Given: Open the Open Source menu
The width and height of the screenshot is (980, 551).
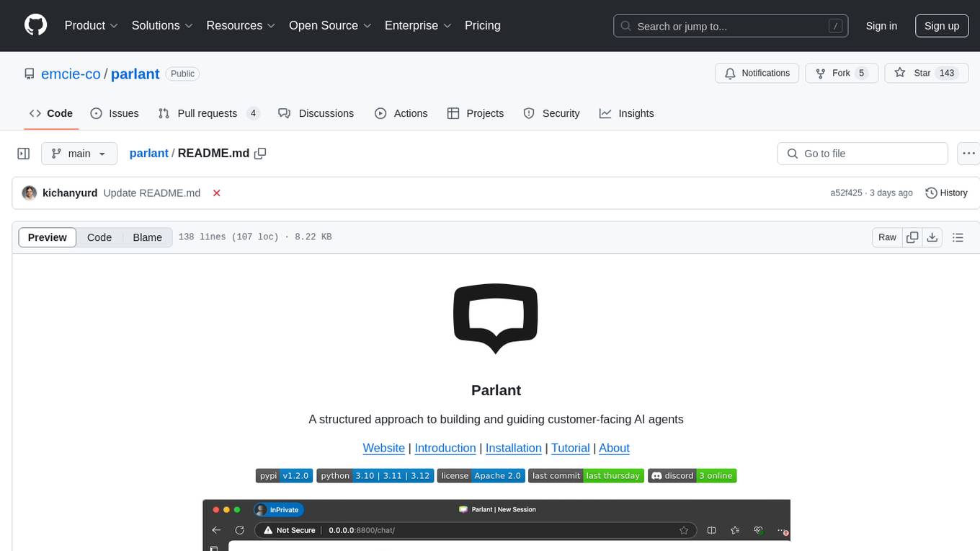Looking at the screenshot, I should pyautogui.click(x=330, y=25).
